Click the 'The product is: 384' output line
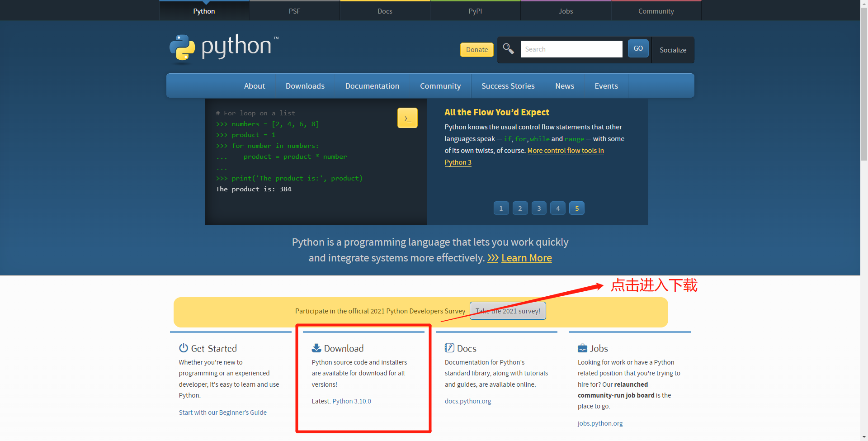Image resolution: width=868 pixels, height=441 pixels. point(254,189)
